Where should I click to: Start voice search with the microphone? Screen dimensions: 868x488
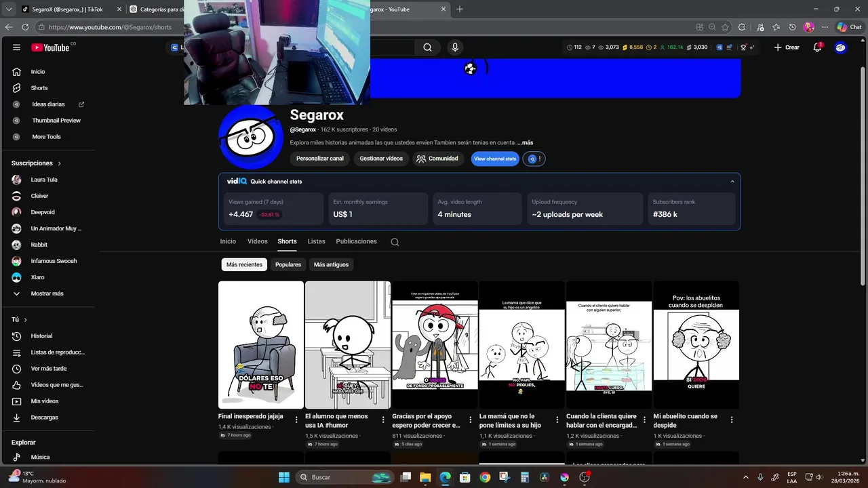pyautogui.click(x=455, y=47)
